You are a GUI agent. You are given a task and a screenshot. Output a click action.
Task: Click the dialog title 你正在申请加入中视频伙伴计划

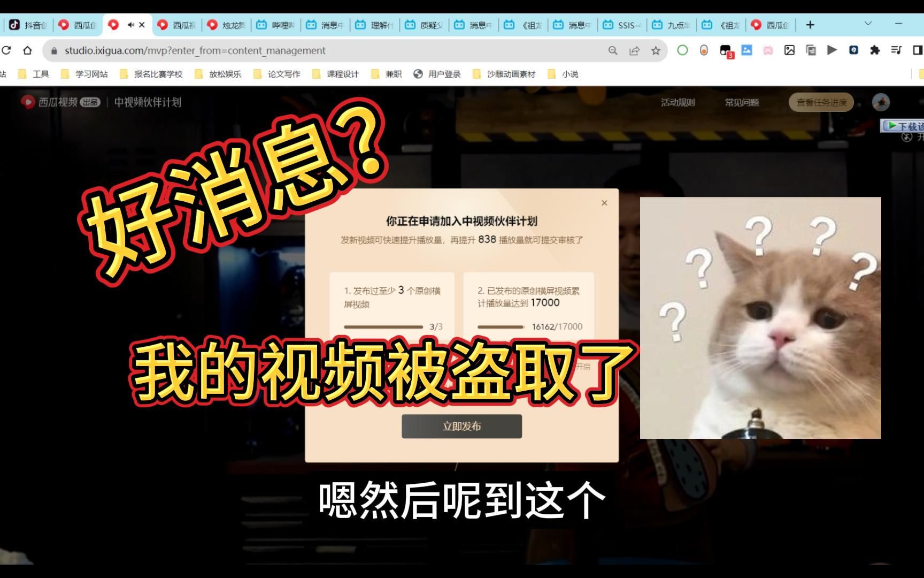tap(461, 220)
